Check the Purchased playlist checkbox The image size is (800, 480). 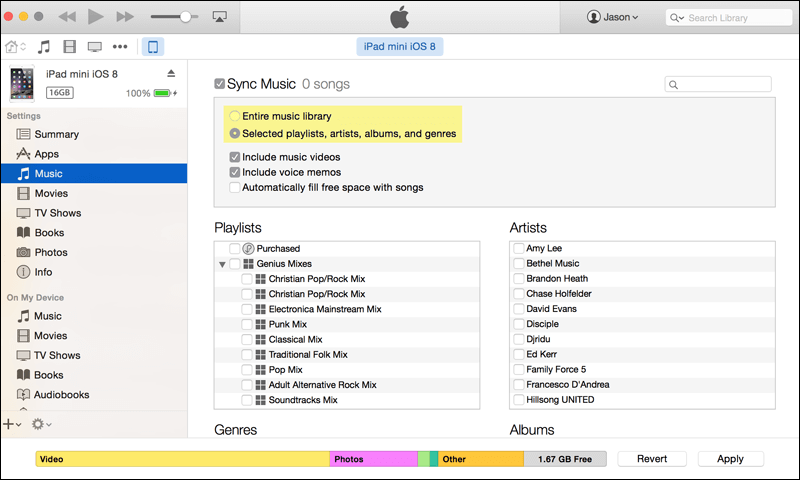235,248
